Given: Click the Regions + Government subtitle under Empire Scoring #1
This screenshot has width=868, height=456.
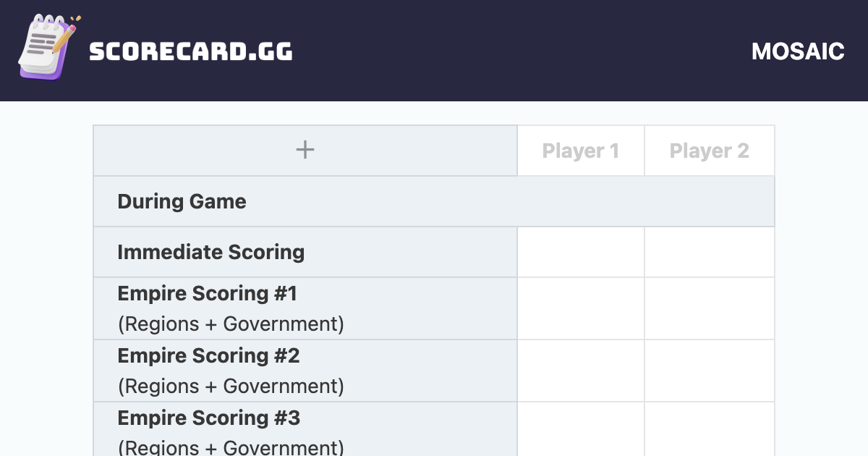Looking at the screenshot, I should (x=231, y=324).
